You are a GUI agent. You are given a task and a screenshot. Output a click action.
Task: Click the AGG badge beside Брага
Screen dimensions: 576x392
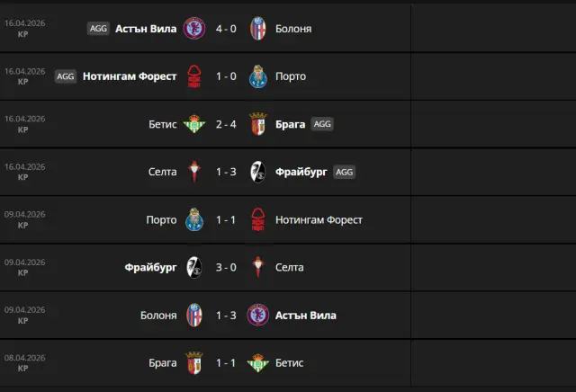322,124
